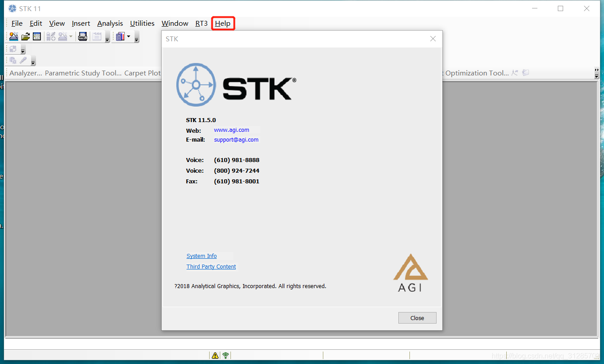
Task: Open the System Info link
Action: (x=201, y=256)
